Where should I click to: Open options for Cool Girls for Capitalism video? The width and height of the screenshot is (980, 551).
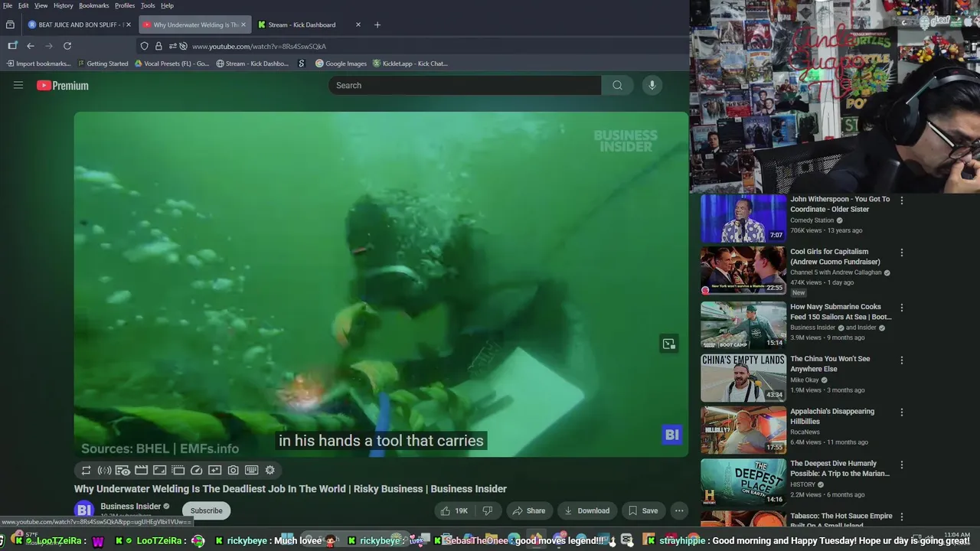901,253
